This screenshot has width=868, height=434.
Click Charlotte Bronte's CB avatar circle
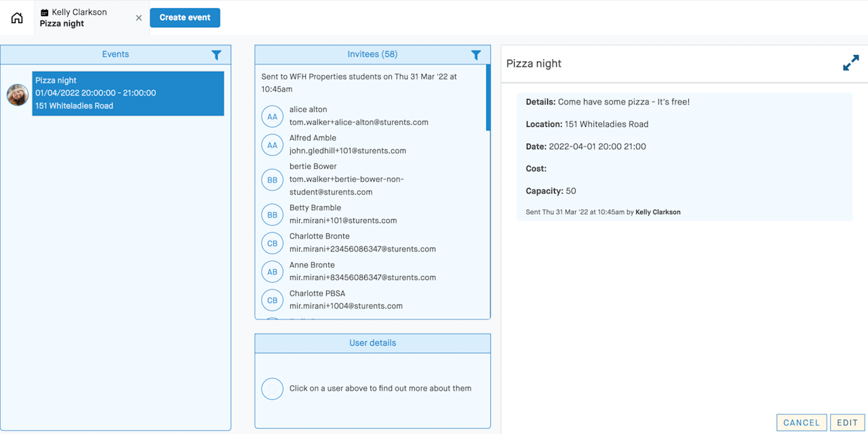pos(272,243)
